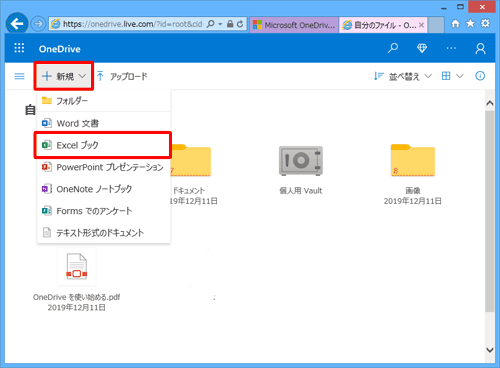Image resolution: width=500 pixels, height=368 pixels.
Task: Open the more options ellipsis in header
Action: tap(451, 48)
